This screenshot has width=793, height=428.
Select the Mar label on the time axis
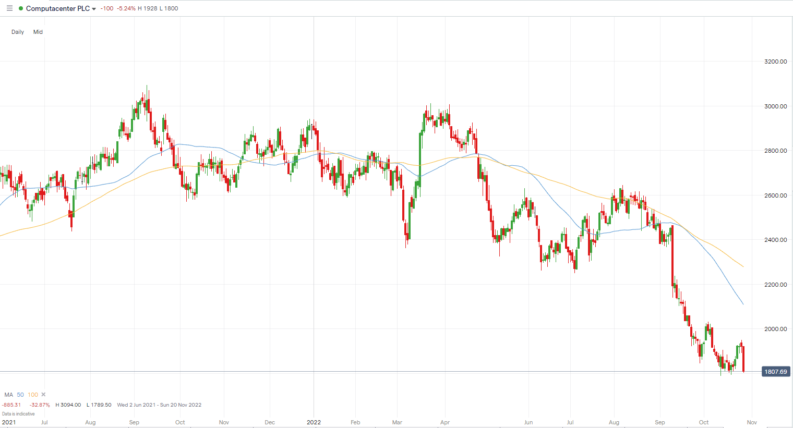coord(399,423)
